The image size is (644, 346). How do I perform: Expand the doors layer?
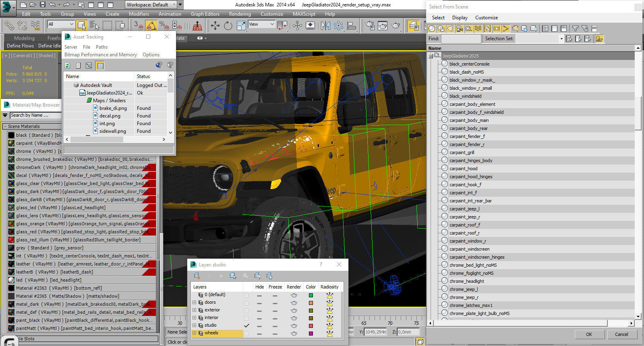click(x=194, y=303)
